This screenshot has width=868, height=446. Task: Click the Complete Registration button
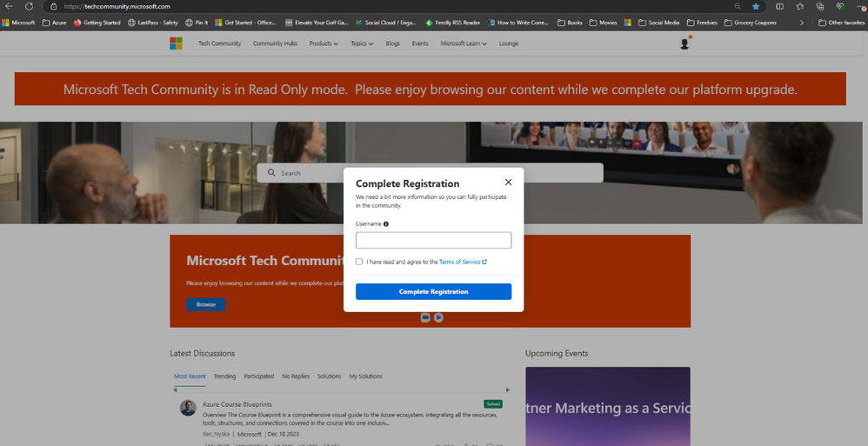(x=433, y=291)
